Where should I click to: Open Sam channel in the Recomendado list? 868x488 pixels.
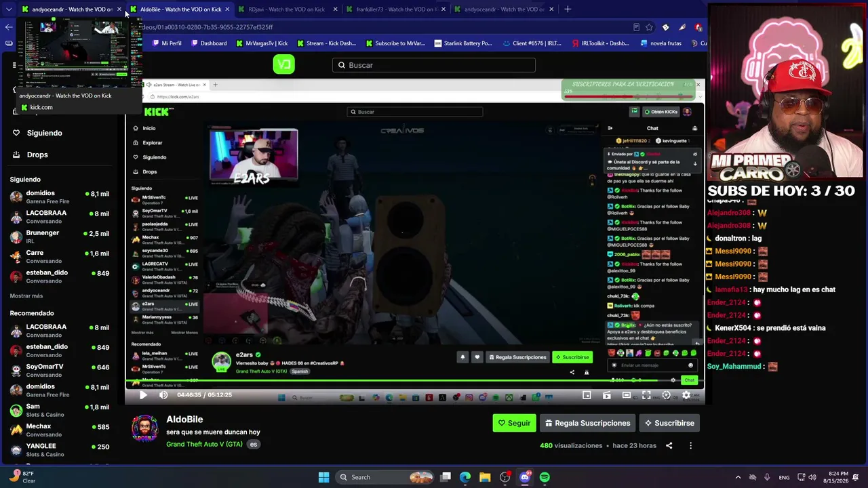pyautogui.click(x=60, y=410)
